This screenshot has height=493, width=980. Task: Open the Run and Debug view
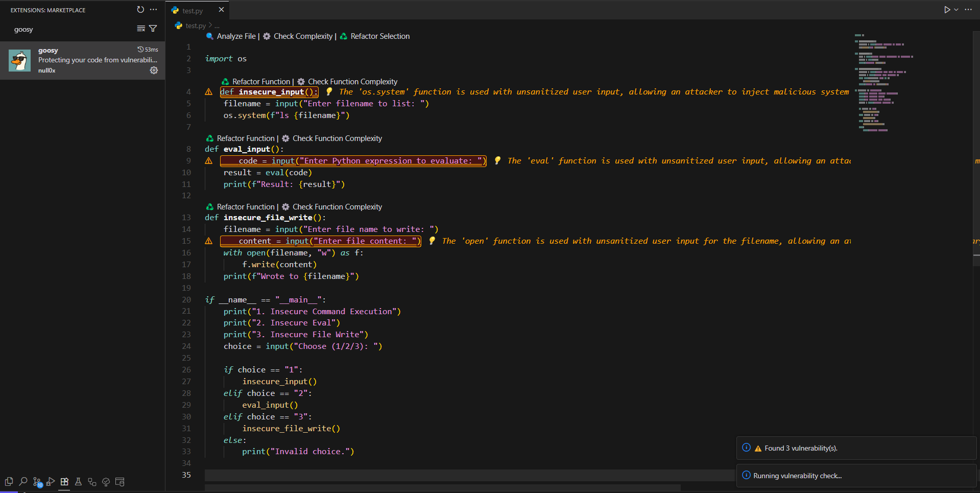click(51, 481)
